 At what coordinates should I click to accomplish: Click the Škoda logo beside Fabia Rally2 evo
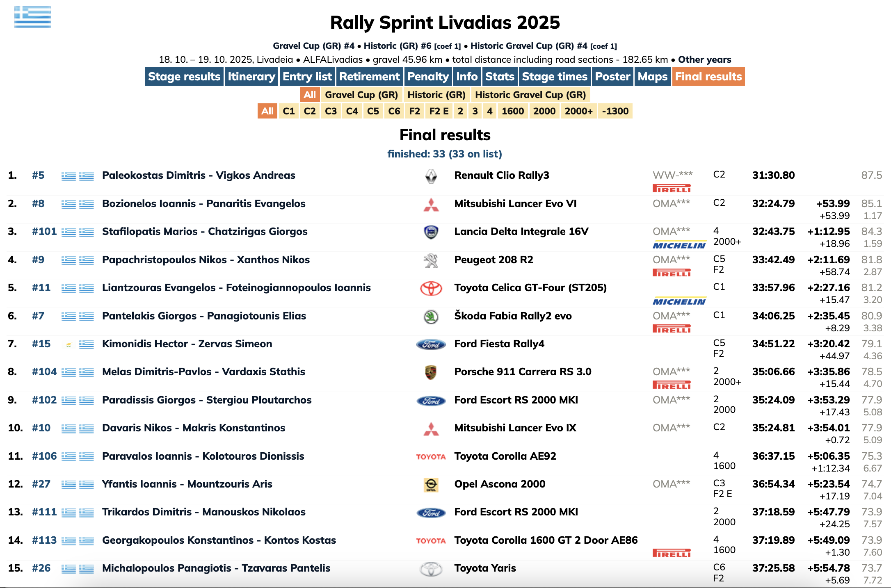point(431,317)
